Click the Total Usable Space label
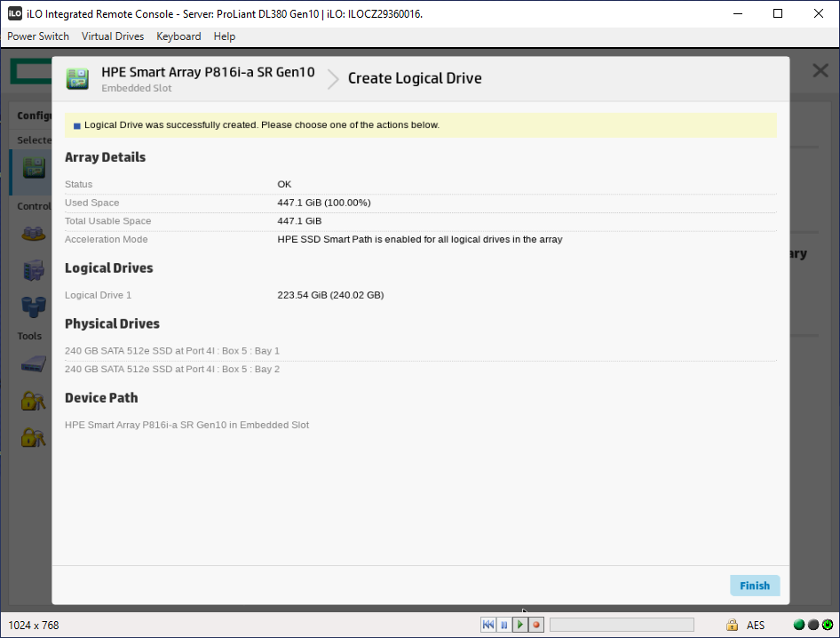The height and width of the screenshot is (638, 840). point(107,221)
